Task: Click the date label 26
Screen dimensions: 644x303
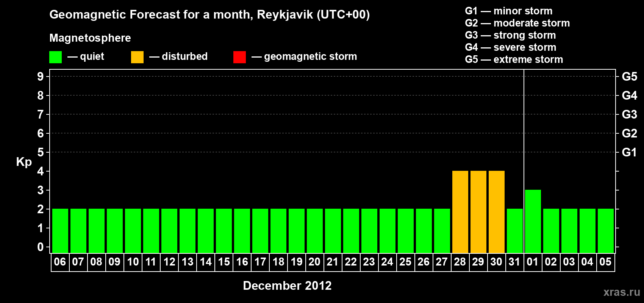Action: click(424, 262)
